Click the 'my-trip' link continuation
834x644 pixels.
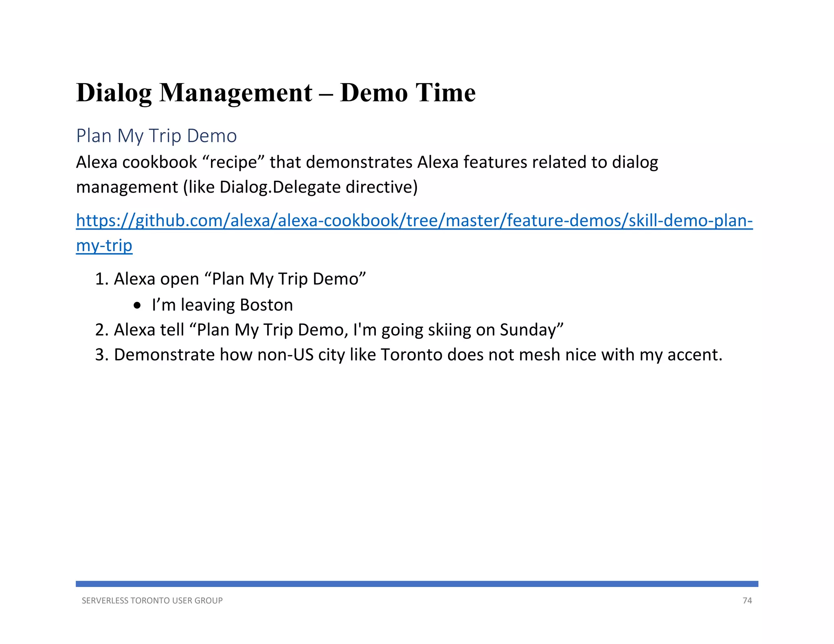[104, 245]
